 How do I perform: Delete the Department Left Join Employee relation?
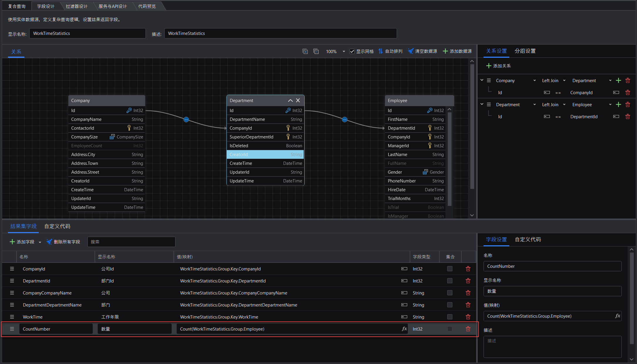point(628,104)
